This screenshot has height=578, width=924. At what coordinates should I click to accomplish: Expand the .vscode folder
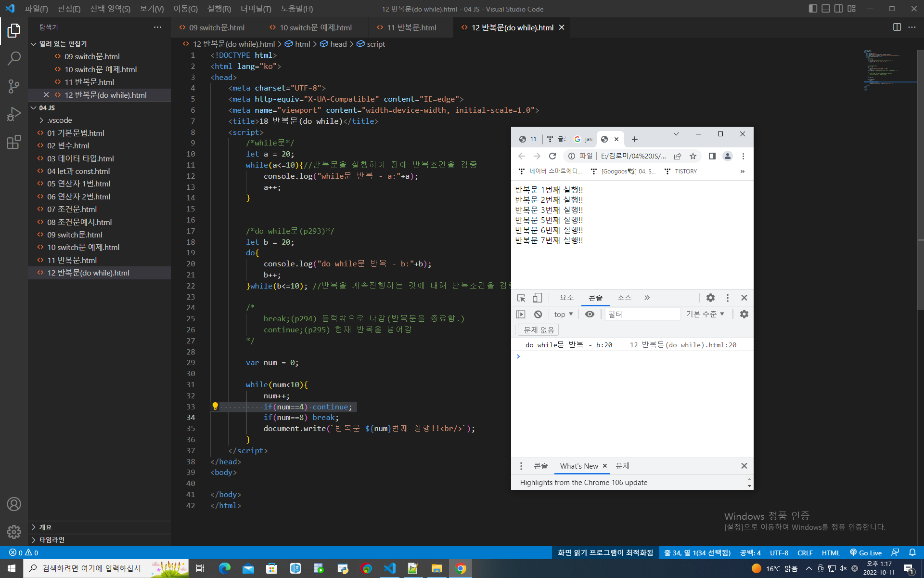point(59,120)
